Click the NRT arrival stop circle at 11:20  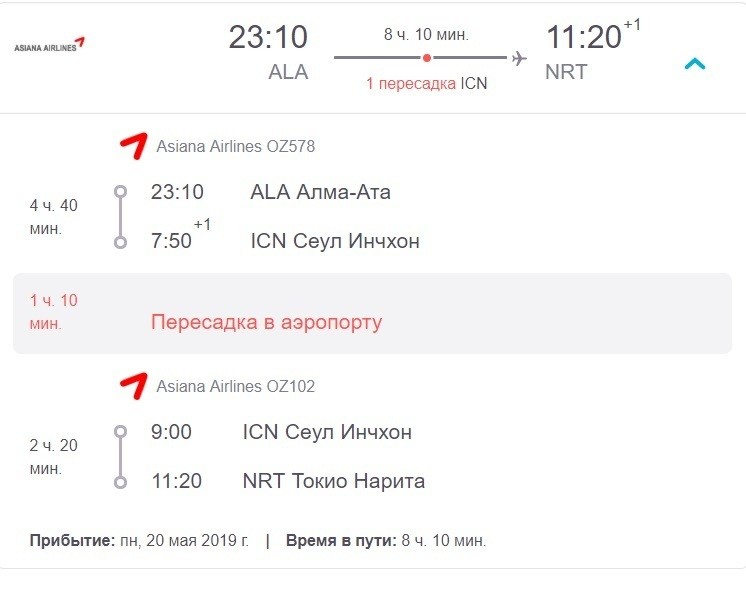pos(120,482)
